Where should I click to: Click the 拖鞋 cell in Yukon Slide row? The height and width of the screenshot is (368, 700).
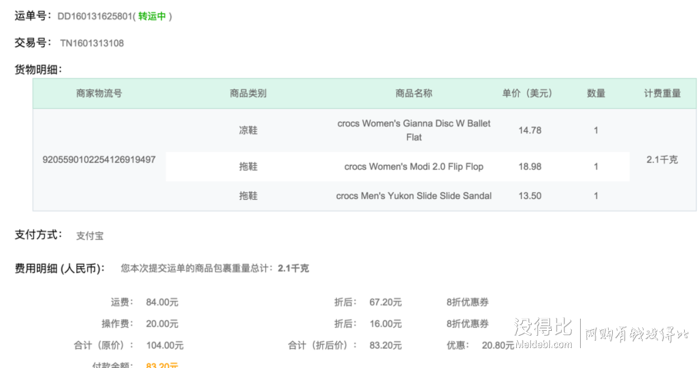248,196
